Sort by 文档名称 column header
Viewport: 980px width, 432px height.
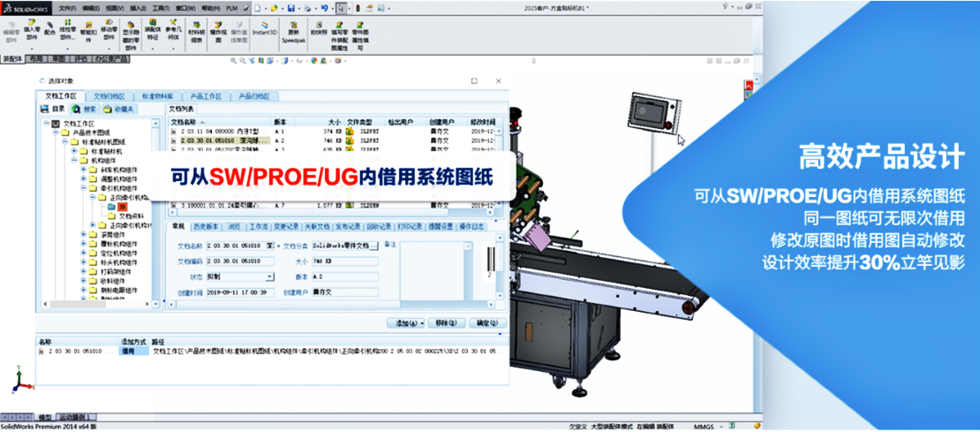[x=219, y=121]
